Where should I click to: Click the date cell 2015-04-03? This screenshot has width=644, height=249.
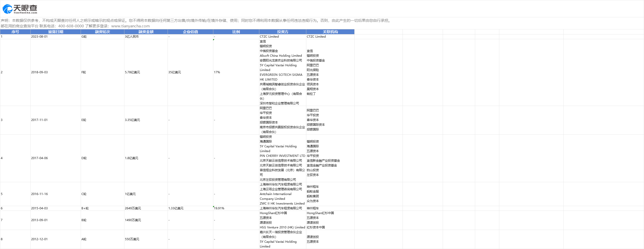[x=56, y=208]
